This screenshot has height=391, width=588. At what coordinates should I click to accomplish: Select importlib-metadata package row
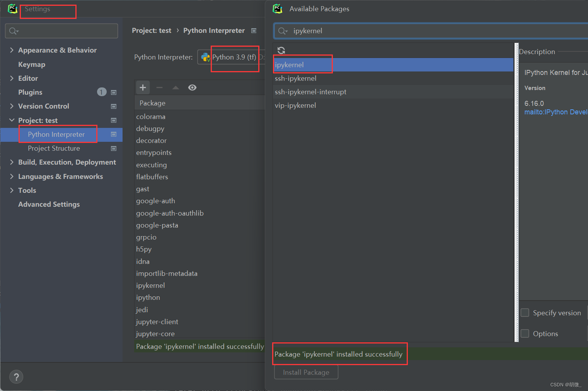coord(199,274)
